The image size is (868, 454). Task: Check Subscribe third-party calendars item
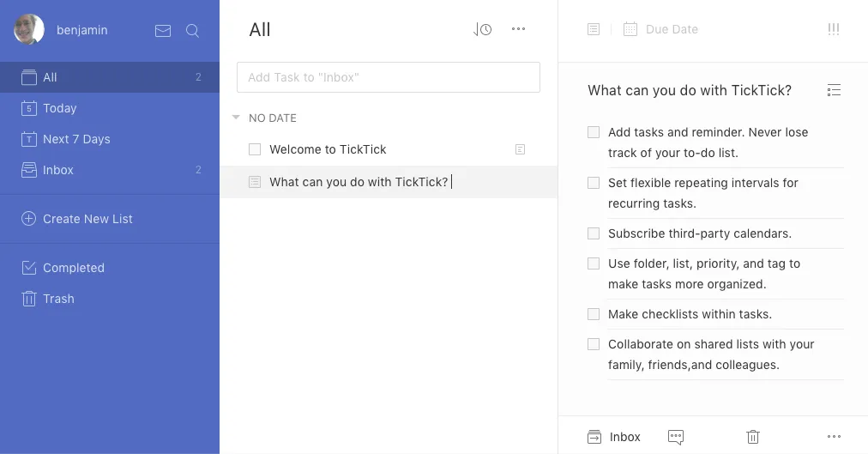[x=594, y=233]
